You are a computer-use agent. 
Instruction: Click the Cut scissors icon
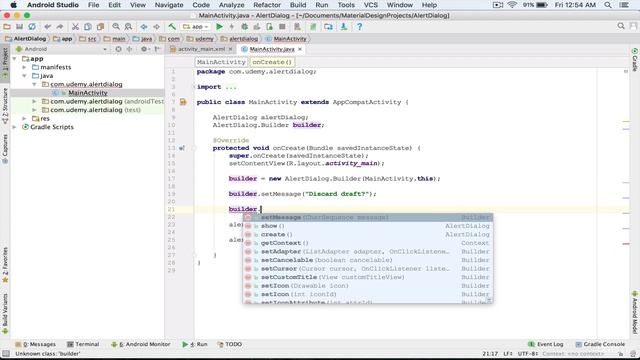[x=75, y=27]
